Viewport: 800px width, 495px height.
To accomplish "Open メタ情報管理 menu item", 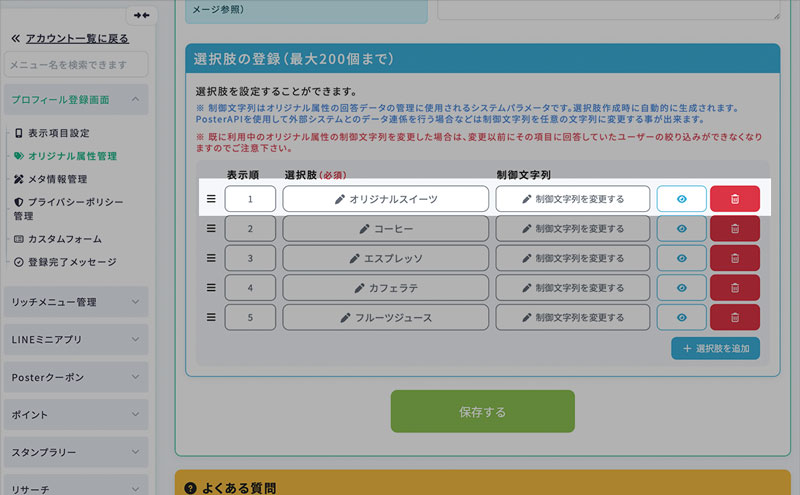I will tap(56, 179).
